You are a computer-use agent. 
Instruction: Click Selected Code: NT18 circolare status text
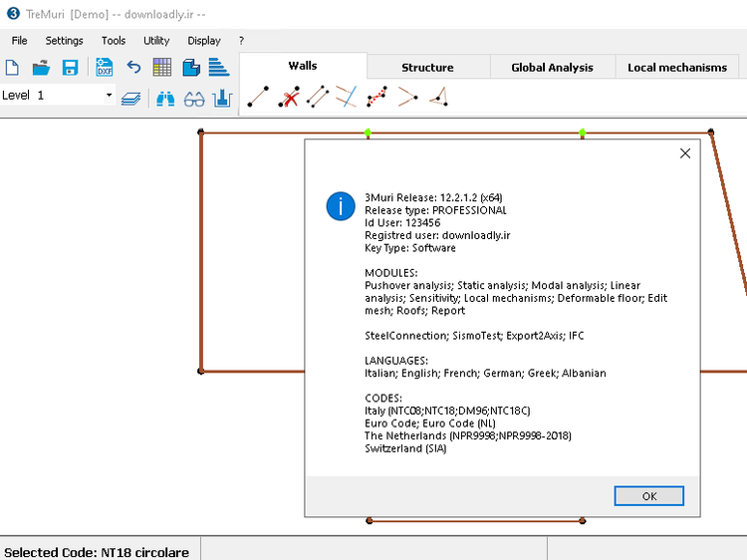[97, 552]
